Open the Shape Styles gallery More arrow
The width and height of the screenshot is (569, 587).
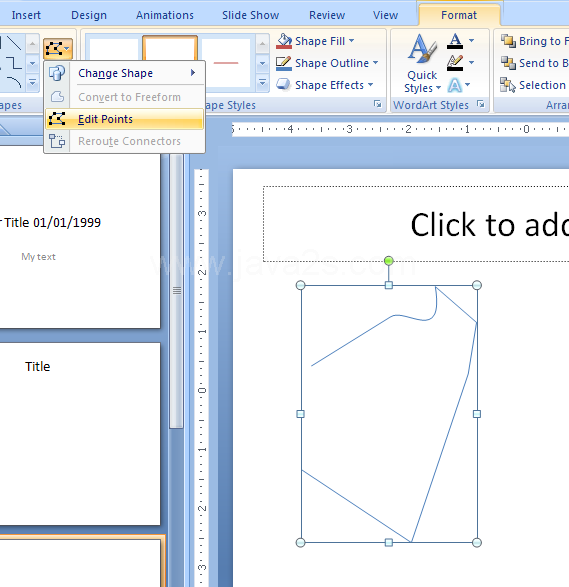[262, 82]
